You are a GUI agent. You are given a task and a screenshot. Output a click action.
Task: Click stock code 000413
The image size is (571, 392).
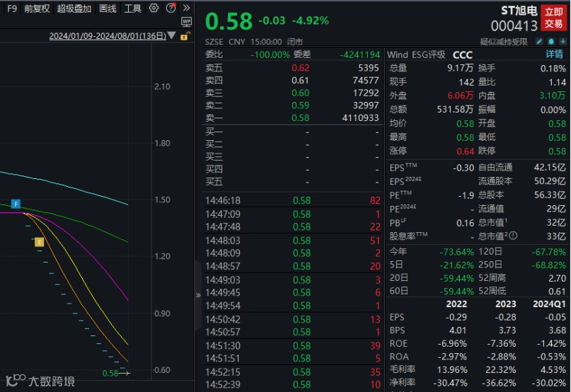tap(514, 26)
